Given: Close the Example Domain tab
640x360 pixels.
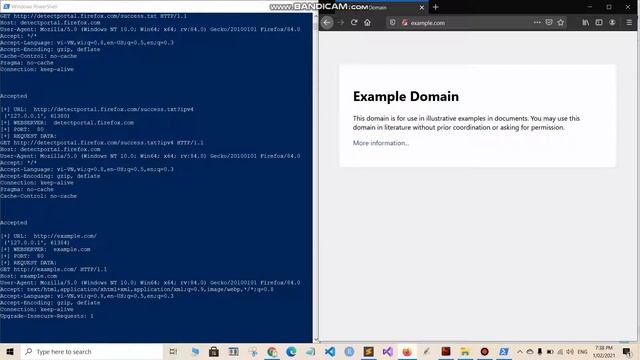Looking at the screenshot, I should (x=422, y=7).
